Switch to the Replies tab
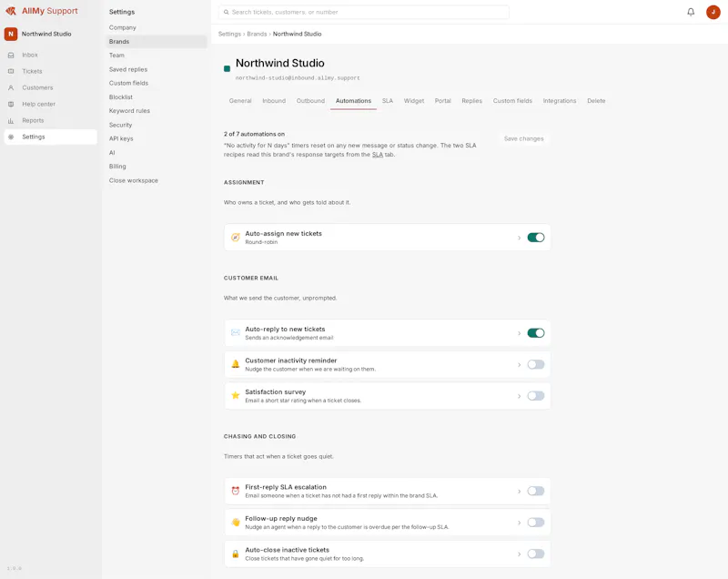728x579 pixels. coord(471,101)
